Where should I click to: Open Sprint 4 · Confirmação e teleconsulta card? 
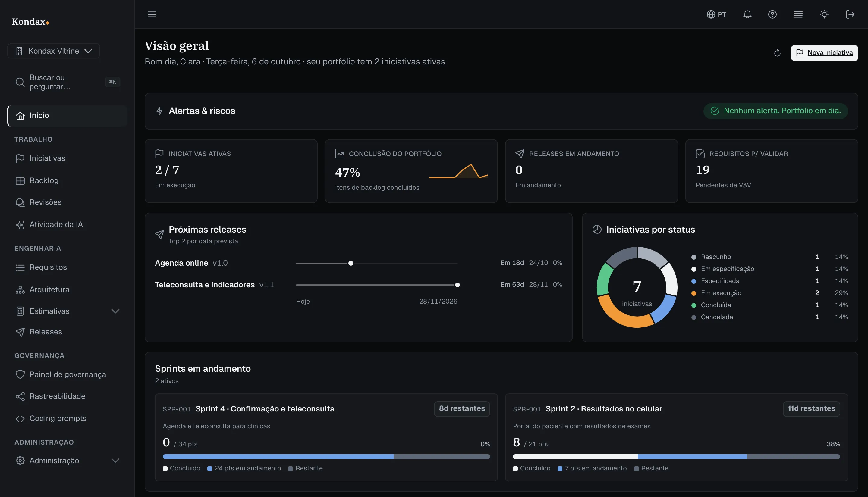[x=326, y=437]
